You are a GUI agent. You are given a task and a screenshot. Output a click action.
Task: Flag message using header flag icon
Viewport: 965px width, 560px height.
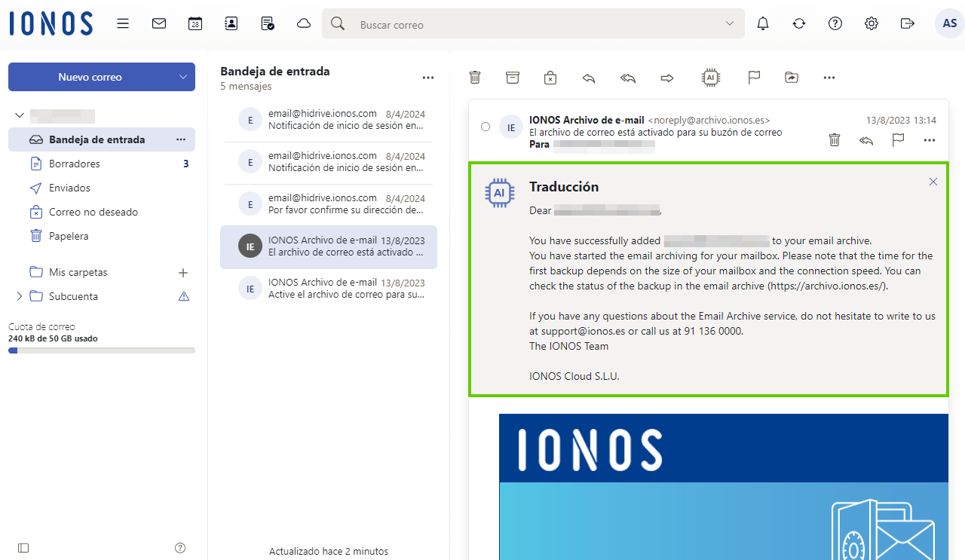coord(898,139)
